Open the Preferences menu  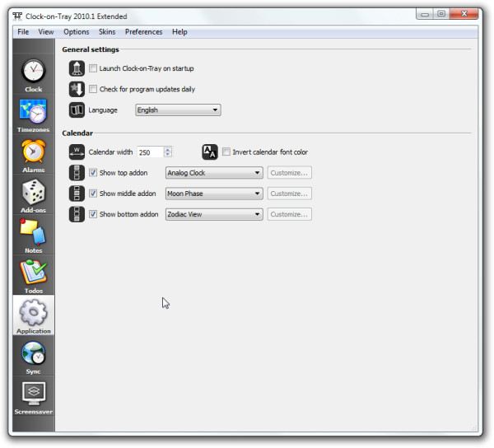143,32
